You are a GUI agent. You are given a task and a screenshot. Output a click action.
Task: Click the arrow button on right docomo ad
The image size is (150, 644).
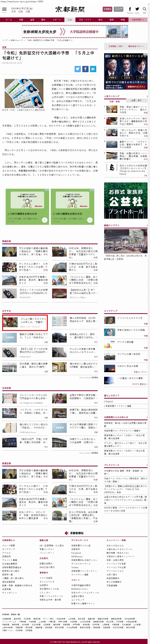tap(90, 220)
